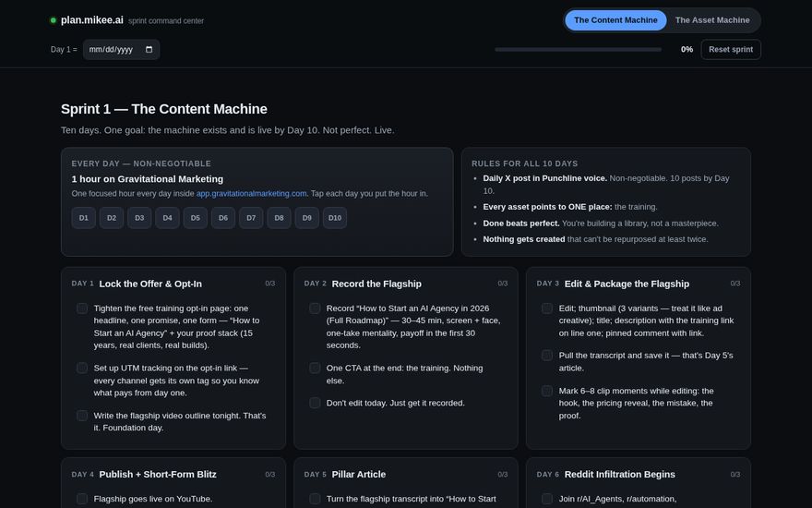
Task: Toggle the D8 daily hour chip
Action: point(279,218)
